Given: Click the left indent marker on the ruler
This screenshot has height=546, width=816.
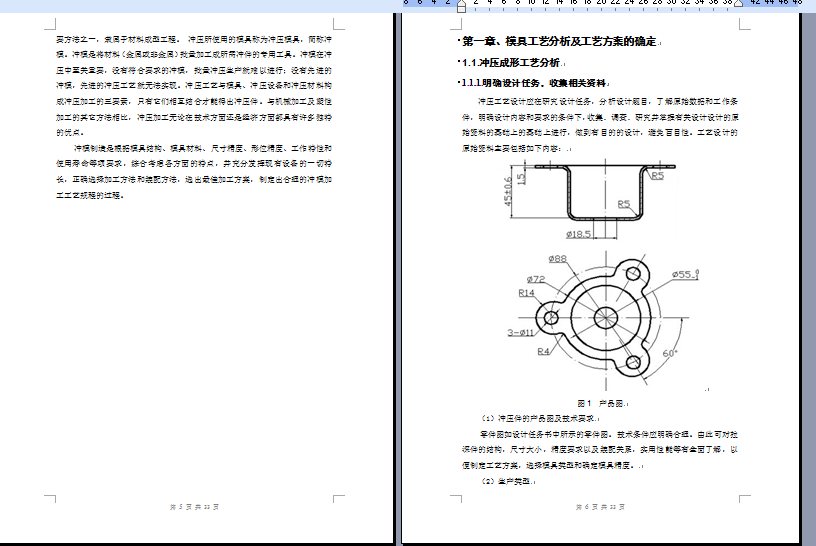Looking at the screenshot, I should click(x=461, y=6).
